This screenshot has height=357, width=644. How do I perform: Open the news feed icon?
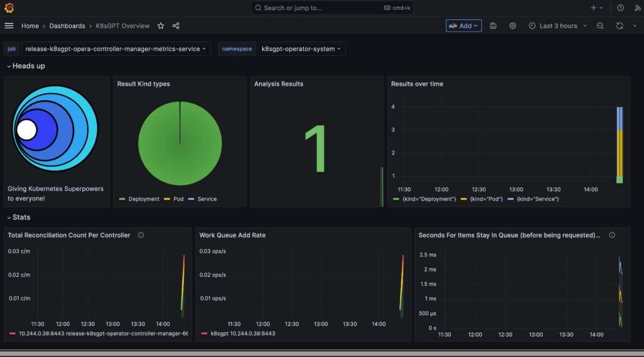636,8
